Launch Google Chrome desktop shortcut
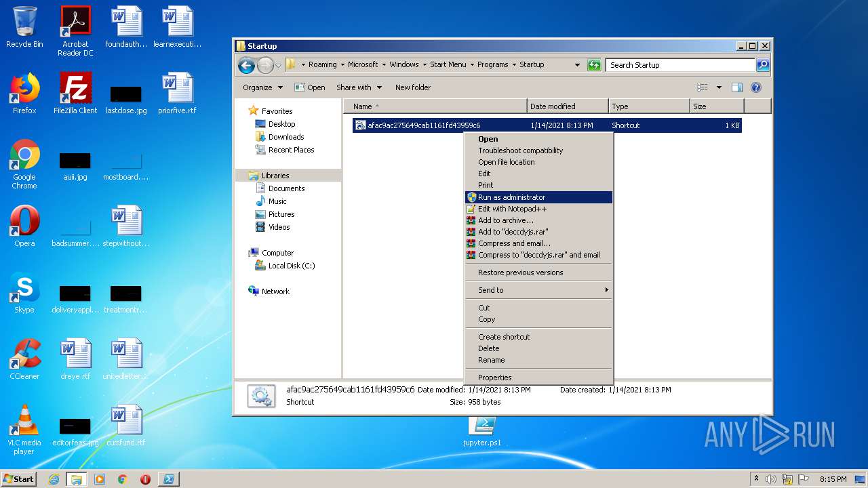Image resolution: width=868 pixels, height=488 pixels. tap(24, 164)
